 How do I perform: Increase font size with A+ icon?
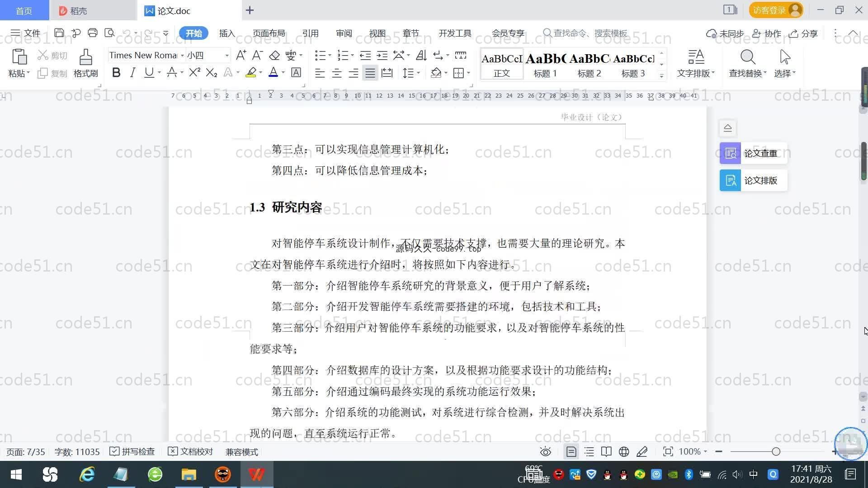[x=241, y=55]
